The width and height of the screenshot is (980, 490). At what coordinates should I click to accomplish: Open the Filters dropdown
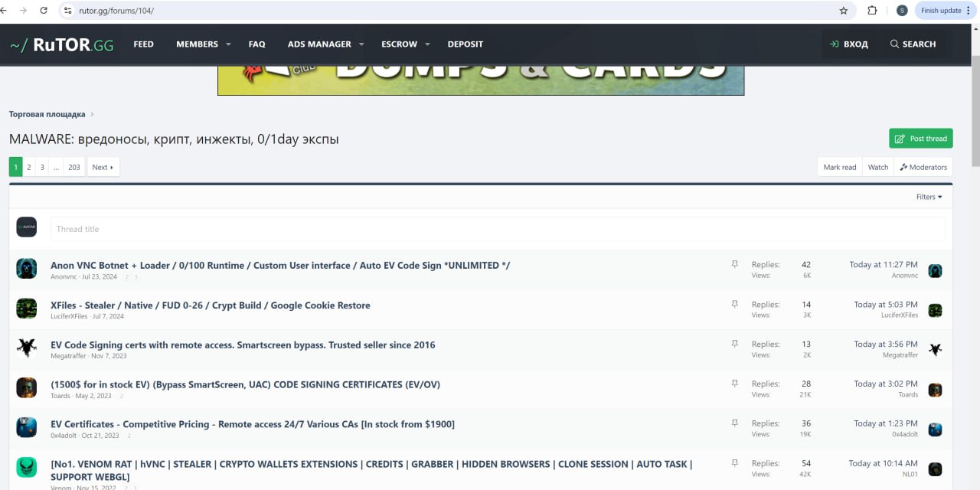click(x=929, y=197)
